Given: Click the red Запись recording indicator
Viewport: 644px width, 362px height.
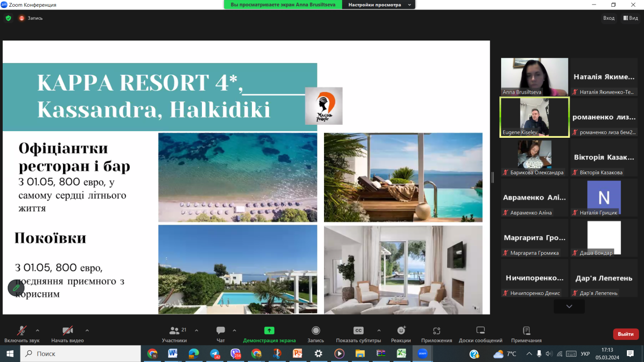Looking at the screenshot, I should pos(31,18).
